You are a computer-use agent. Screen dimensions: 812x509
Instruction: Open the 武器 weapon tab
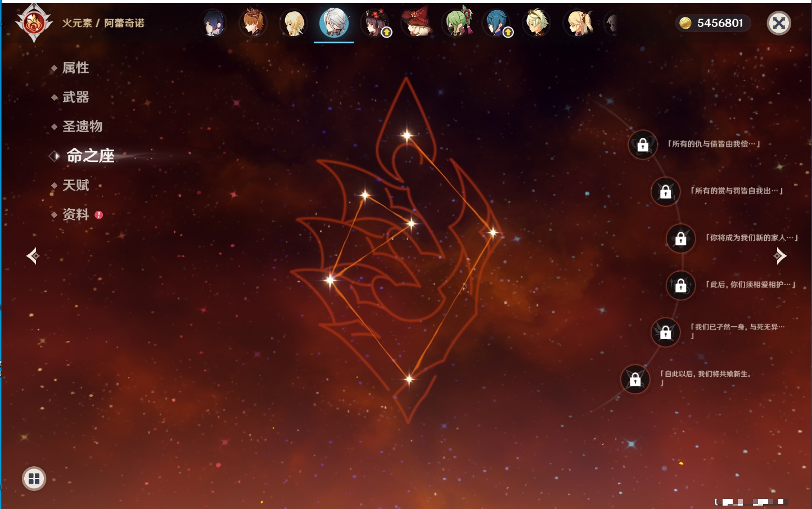tap(75, 97)
